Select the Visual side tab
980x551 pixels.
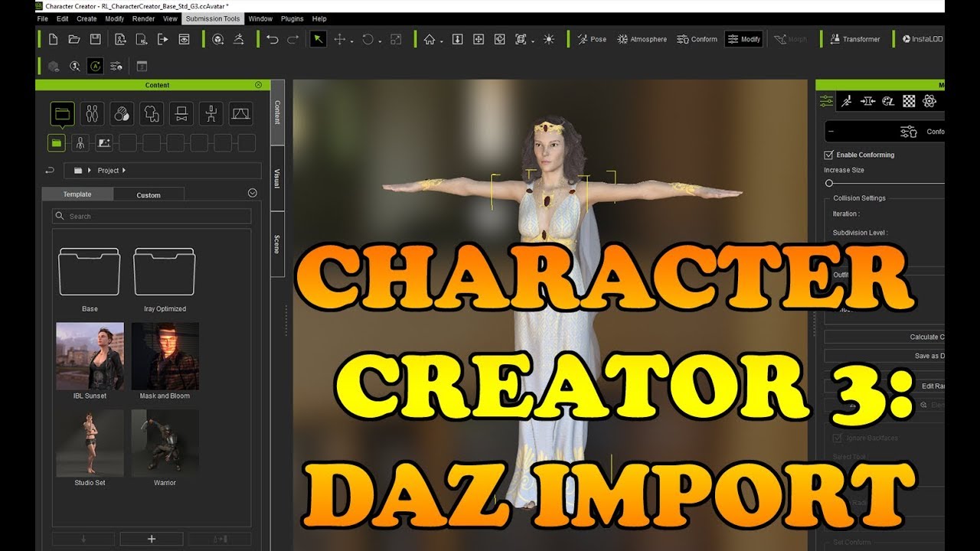tap(277, 178)
